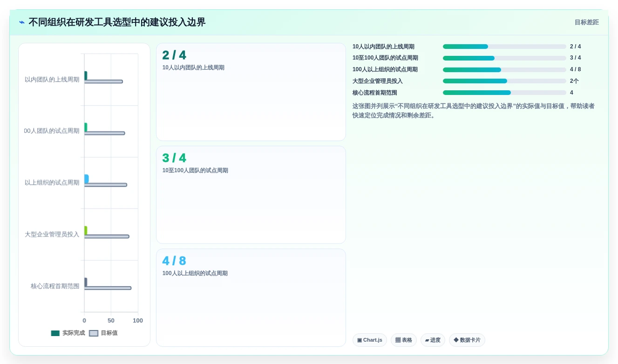
Task: Click the lightning bolt icon beside the title
Action: point(22,22)
